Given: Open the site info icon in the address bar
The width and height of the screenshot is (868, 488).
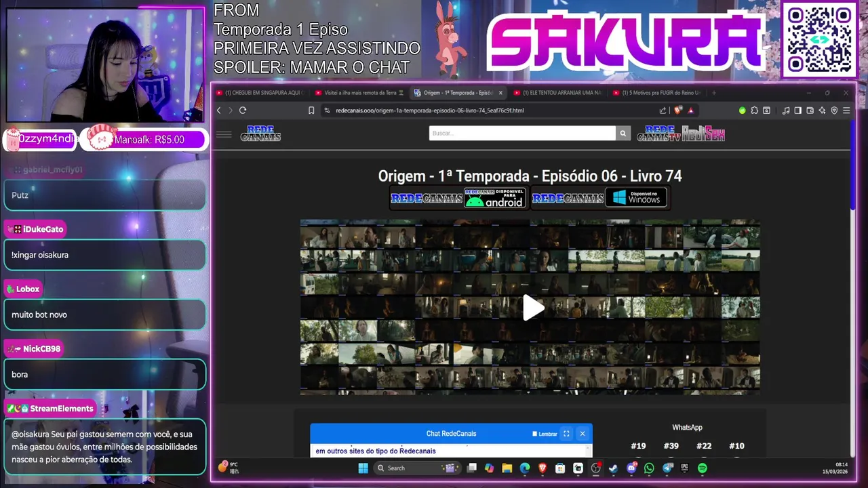Looking at the screenshot, I should [327, 110].
